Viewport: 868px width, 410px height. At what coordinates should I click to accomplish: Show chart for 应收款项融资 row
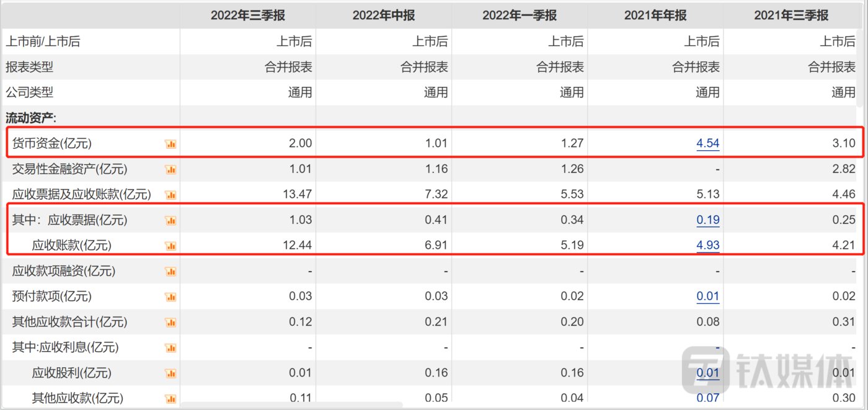coord(170,271)
